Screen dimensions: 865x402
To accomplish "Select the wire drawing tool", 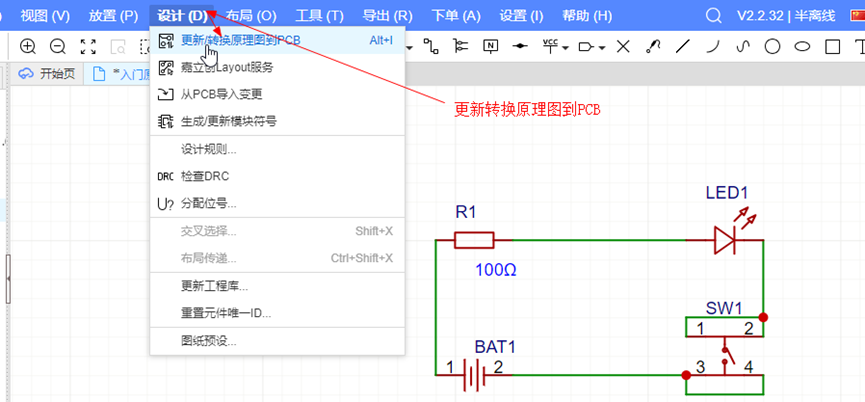I will pyautogui.click(x=431, y=46).
